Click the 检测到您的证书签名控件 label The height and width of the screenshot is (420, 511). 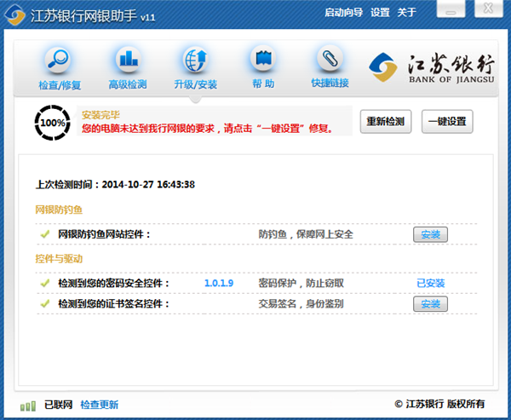click(113, 304)
